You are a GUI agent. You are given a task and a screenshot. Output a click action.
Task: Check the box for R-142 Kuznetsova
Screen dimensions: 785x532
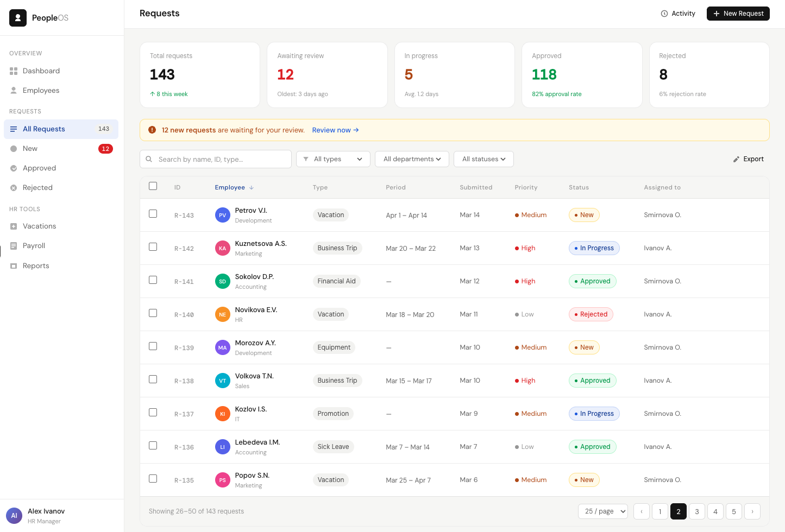(x=153, y=247)
